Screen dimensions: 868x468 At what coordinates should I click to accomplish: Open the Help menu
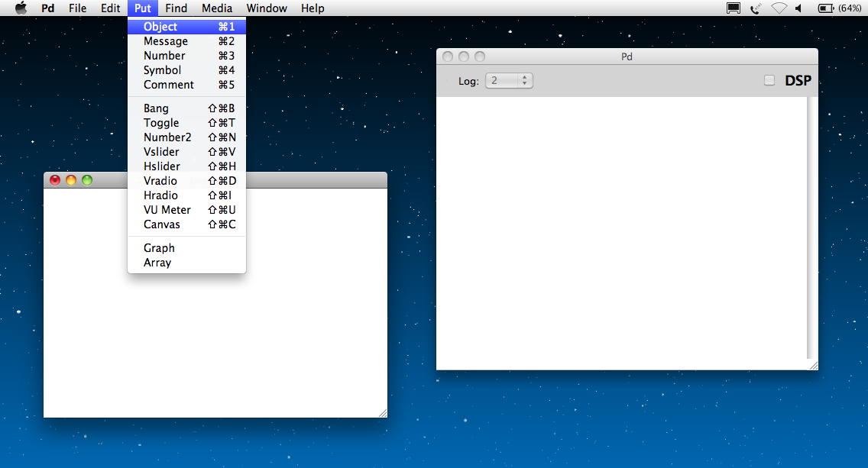pyautogui.click(x=313, y=8)
